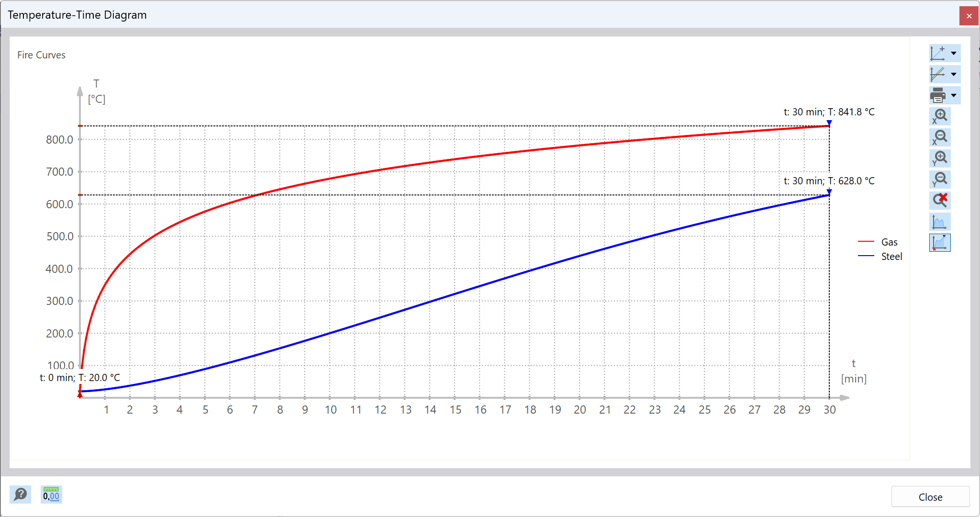Reset zoom with the red X magnifier
This screenshot has width=980, height=517.
coord(939,200)
